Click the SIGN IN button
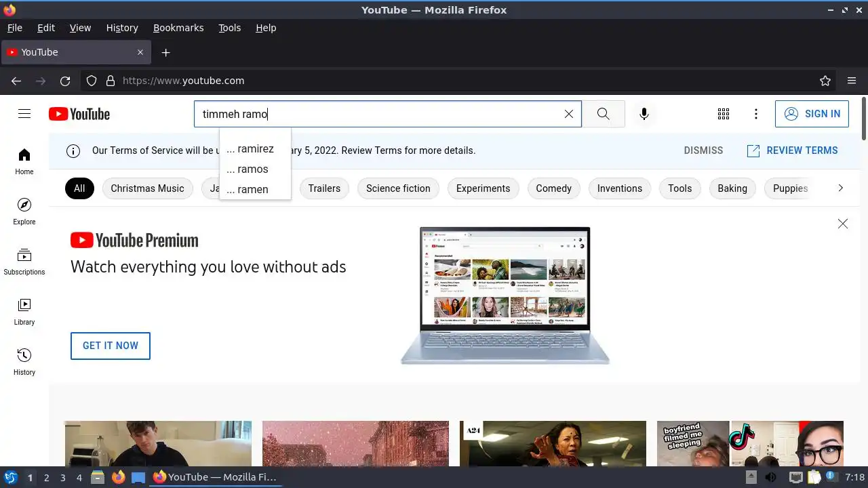The image size is (868, 488). click(812, 114)
